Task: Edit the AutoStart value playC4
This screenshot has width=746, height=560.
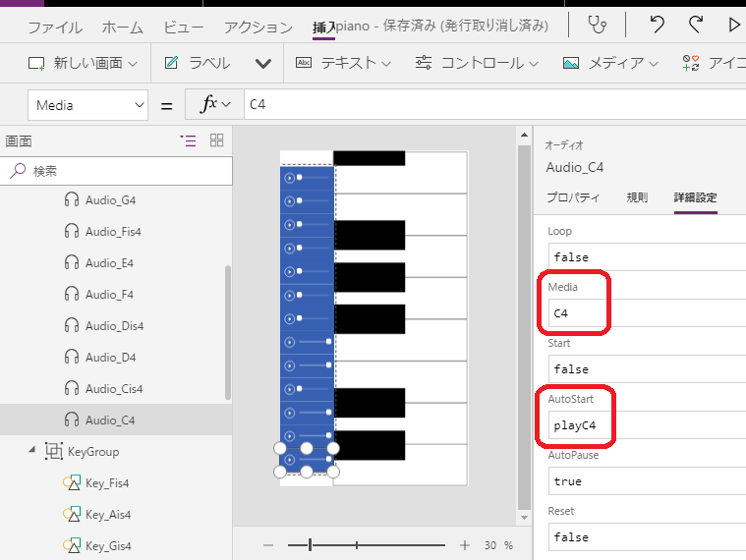Action: [647, 425]
